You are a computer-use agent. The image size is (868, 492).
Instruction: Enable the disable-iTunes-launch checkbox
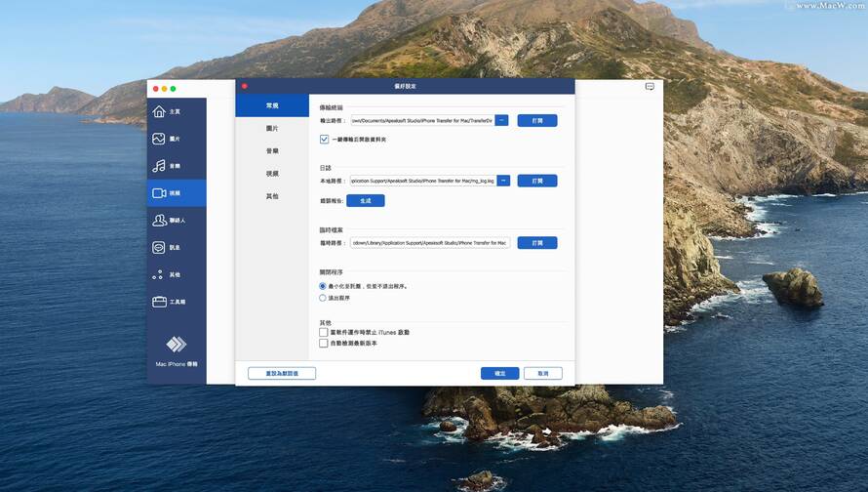pos(323,332)
